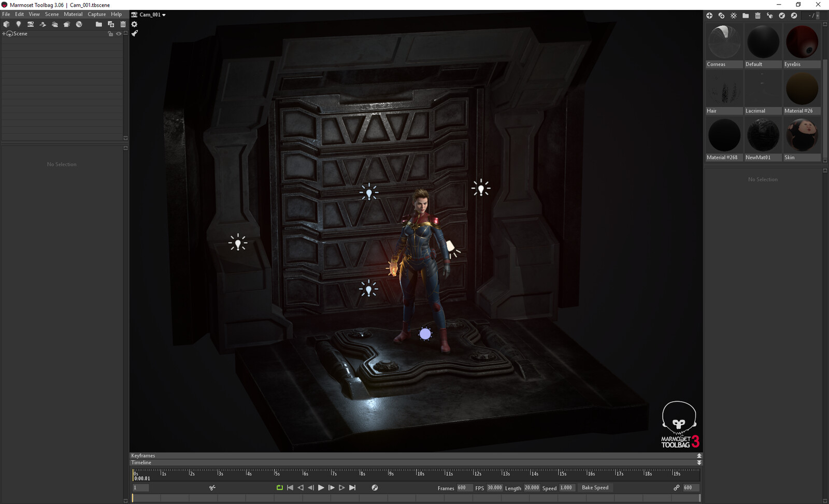Collapse the Keyframes panel
The width and height of the screenshot is (829, 504).
[699, 456]
